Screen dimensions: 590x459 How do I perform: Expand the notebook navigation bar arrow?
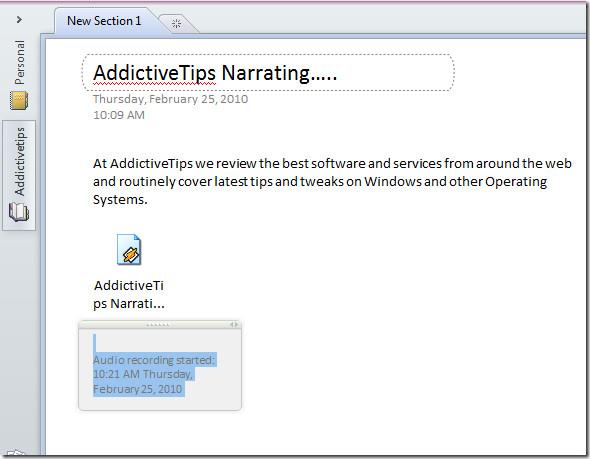click(x=19, y=20)
